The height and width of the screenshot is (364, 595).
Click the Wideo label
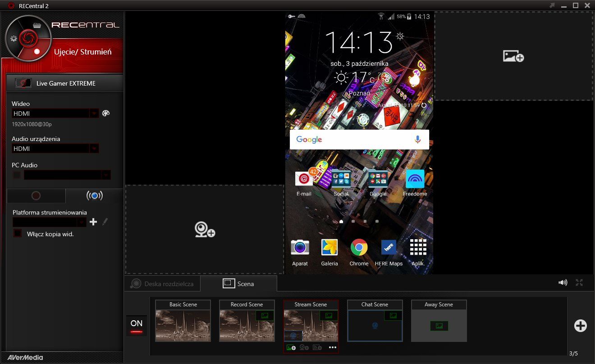click(21, 104)
